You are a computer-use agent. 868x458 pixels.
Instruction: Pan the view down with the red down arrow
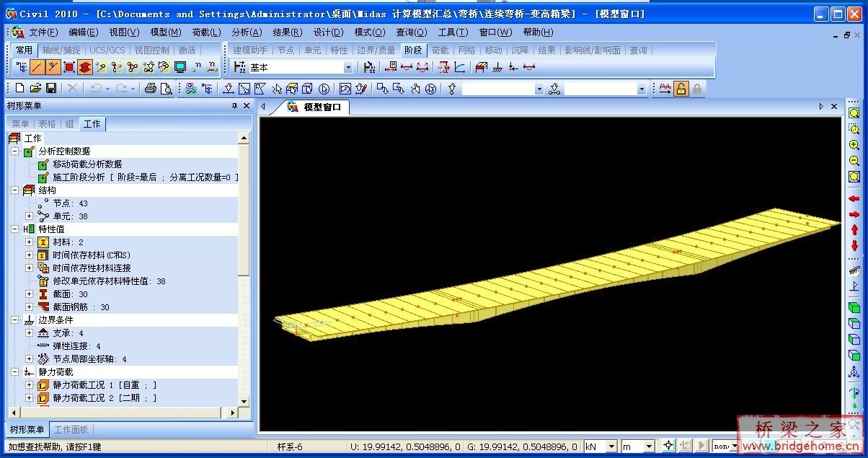(x=854, y=246)
